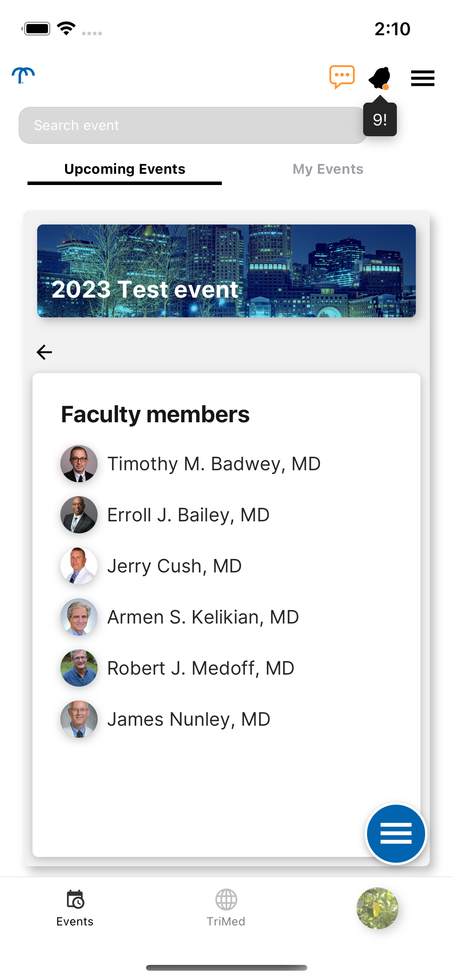Go back using the left arrow
Viewport: 453px width, 980px height.
(44, 352)
